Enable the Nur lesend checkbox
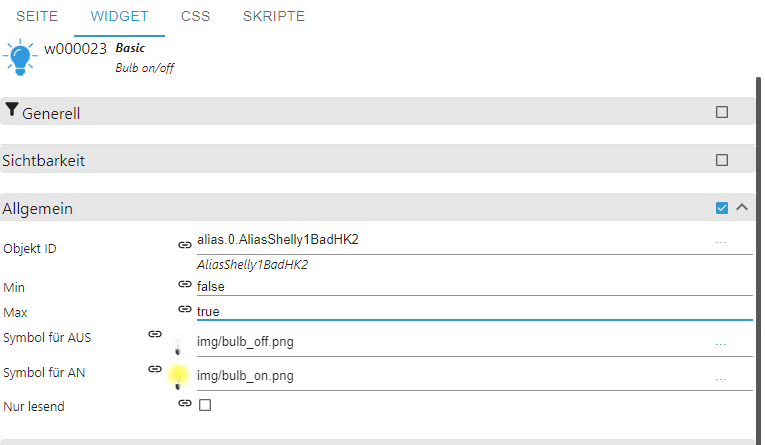Image resolution: width=765 pixels, height=445 pixels. point(205,405)
